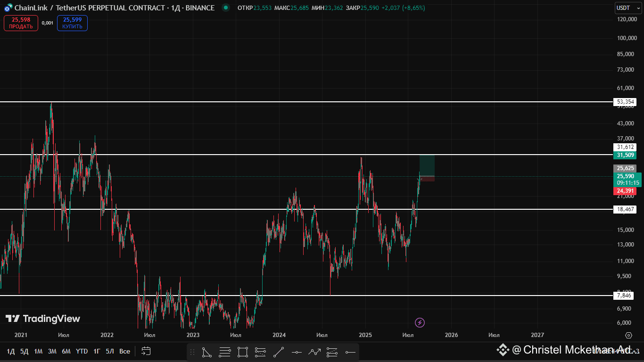Set range to 1М
Viewport: 644px width, 362px height.
click(x=38, y=351)
